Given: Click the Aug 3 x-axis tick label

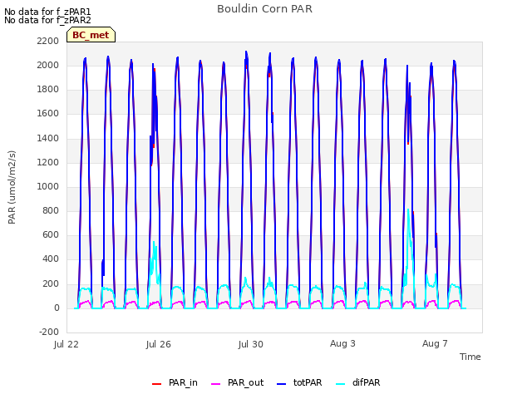Looking at the screenshot, I should click(342, 343).
